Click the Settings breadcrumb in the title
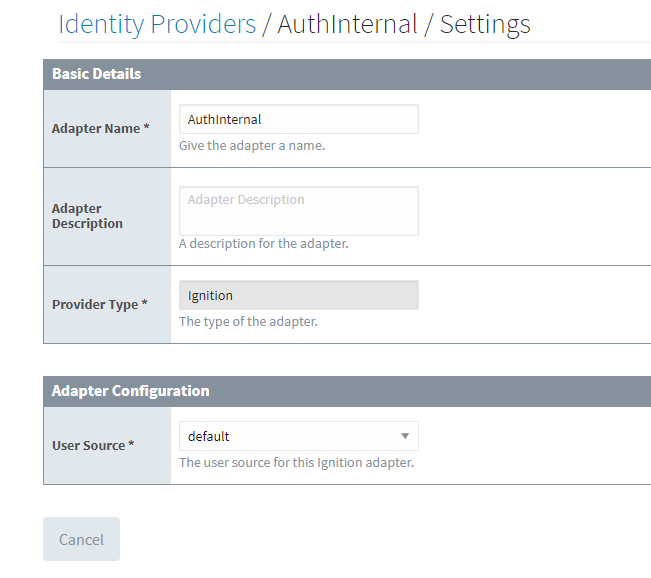The image size is (651, 578). 485,24
